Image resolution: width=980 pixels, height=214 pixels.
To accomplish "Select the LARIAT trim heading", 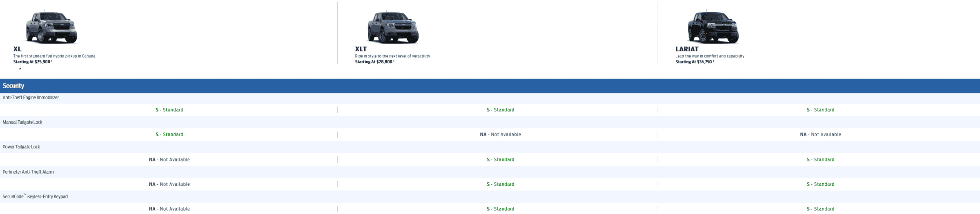I will [x=687, y=49].
